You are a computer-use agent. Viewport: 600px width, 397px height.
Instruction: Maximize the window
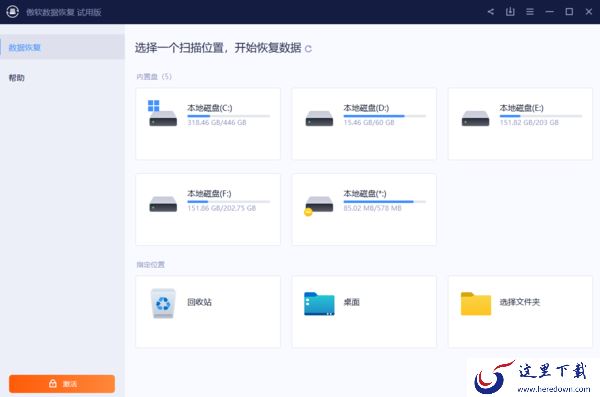tap(569, 12)
